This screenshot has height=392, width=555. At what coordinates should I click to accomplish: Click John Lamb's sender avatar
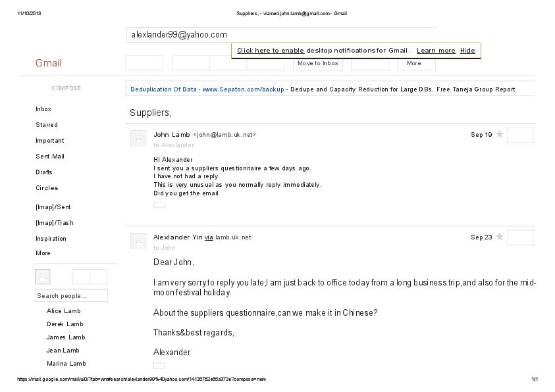tap(138, 138)
